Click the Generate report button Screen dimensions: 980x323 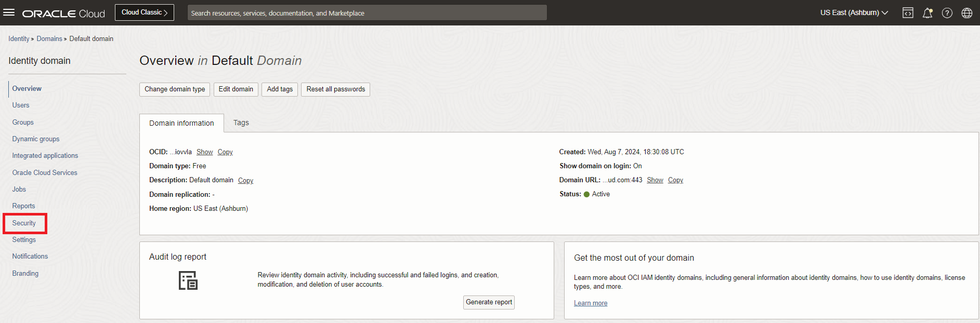click(x=489, y=302)
